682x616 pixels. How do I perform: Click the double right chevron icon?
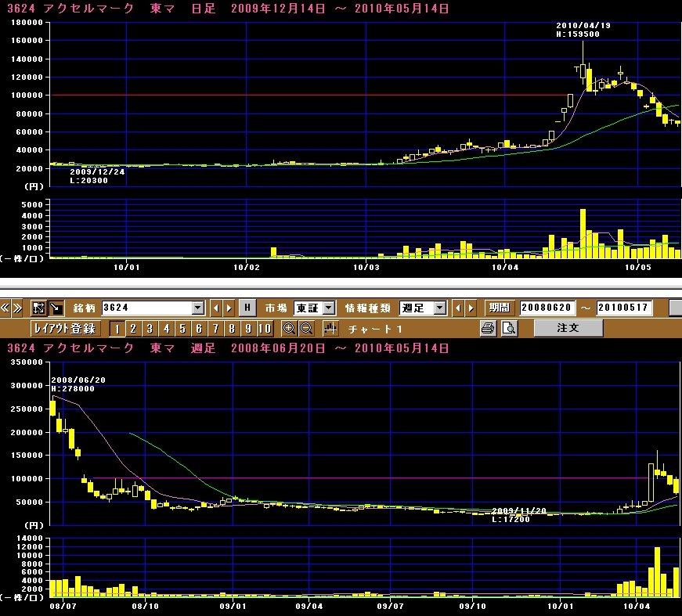(x=17, y=308)
